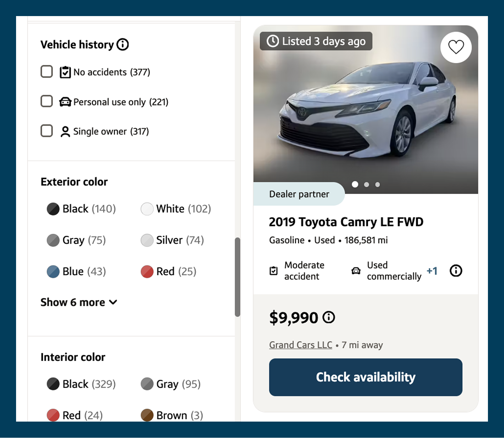Click the Moderate accident clipboard icon

point(274,271)
